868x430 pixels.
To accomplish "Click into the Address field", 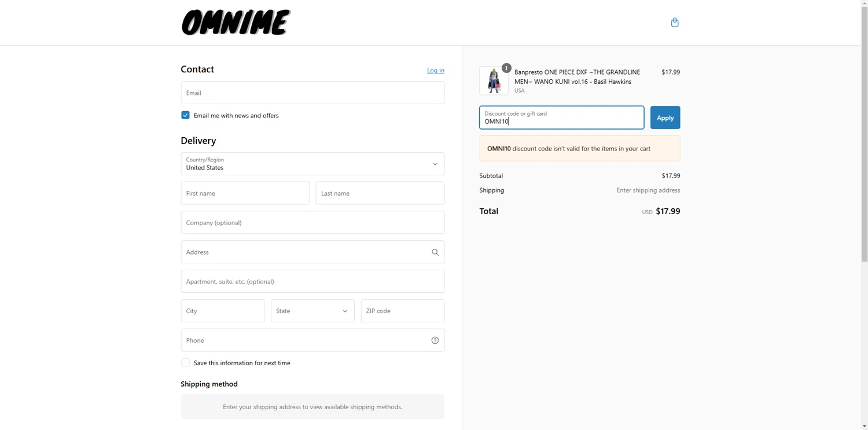I will click(312, 252).
